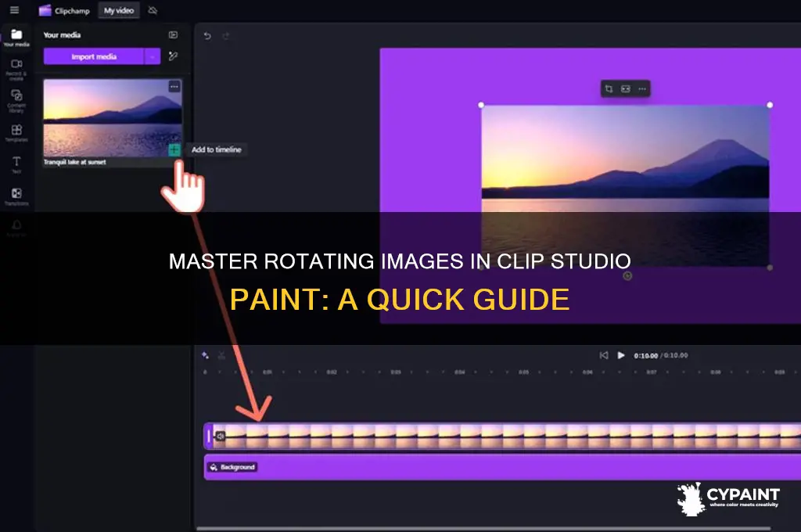Open the Record & create sidebar tab
801x532 pixels.
tap(16, 70)
